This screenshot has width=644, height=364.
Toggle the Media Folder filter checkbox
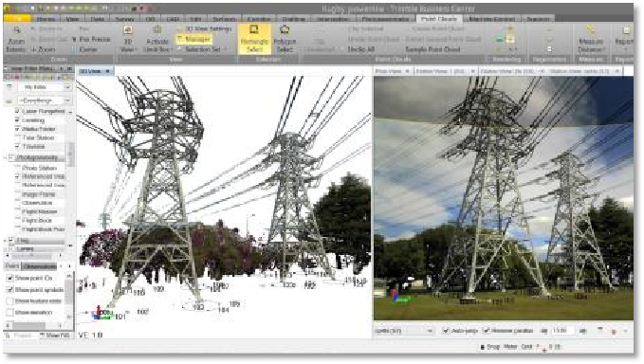17,129
